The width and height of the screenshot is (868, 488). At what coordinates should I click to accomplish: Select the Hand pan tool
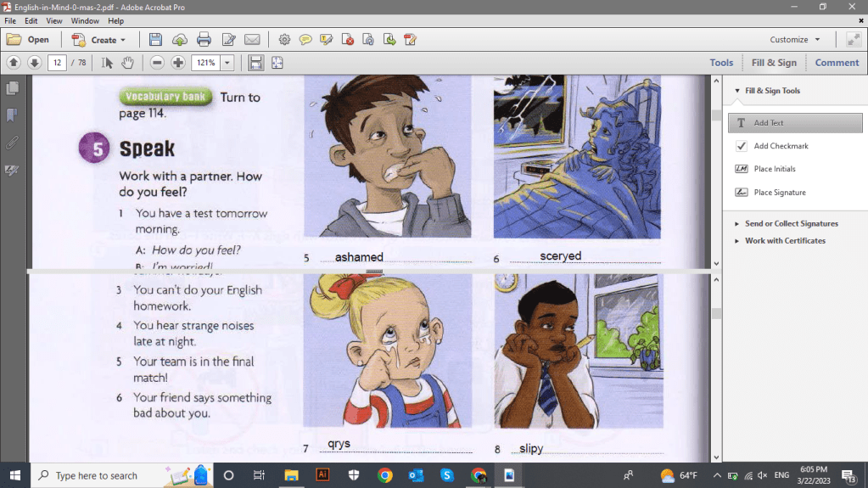(x=127, y=63)
